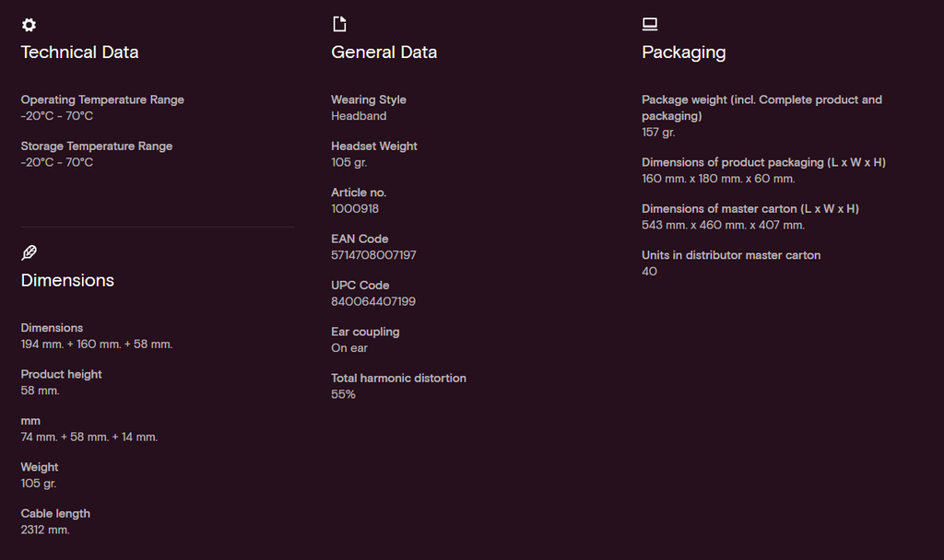Select article number 1000918
This screenshot has width=944, height=560.
355,209
